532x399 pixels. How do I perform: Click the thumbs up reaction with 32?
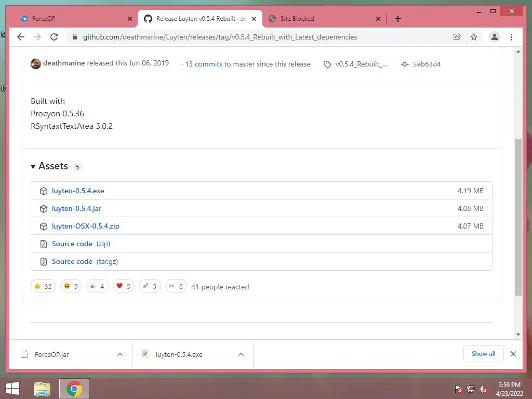(x=43, y=286)
